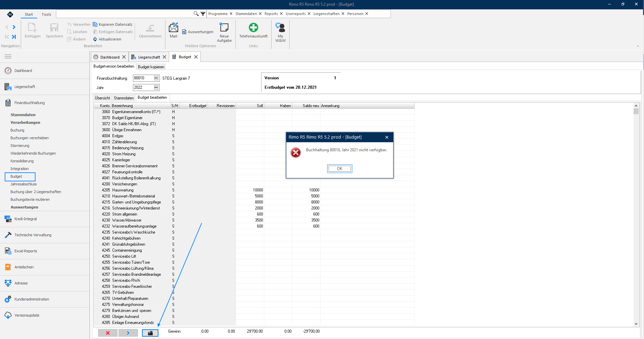This screenshot has width=644, height=339.
Task: Switch to the Liegenschaft document tab
Action: (x=149, y=57)
